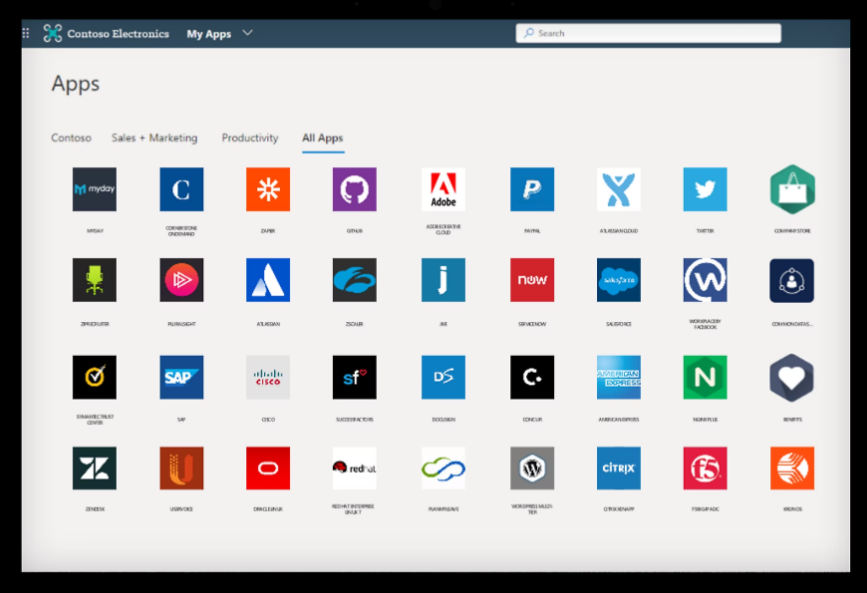Open the Salesforce app
Viewport: 867px width, 593px height.
tap(618, 279)
